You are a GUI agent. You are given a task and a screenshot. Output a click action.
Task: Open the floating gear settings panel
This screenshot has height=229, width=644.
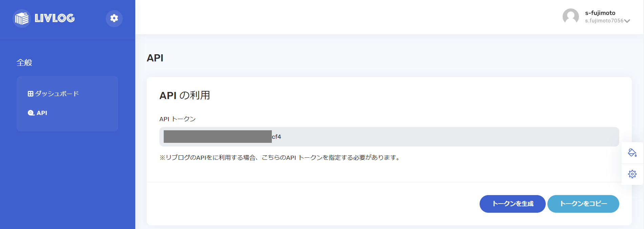click(632, 174)
